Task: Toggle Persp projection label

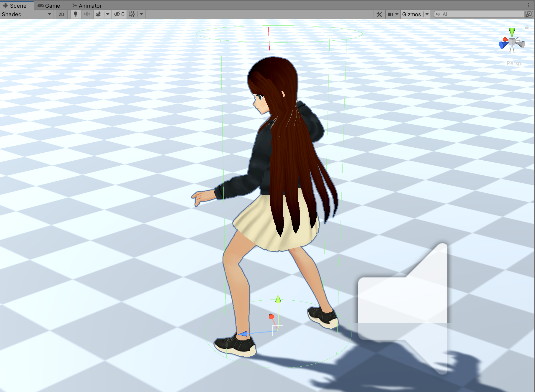Action: pyautogui.click(x=514, y=63)
